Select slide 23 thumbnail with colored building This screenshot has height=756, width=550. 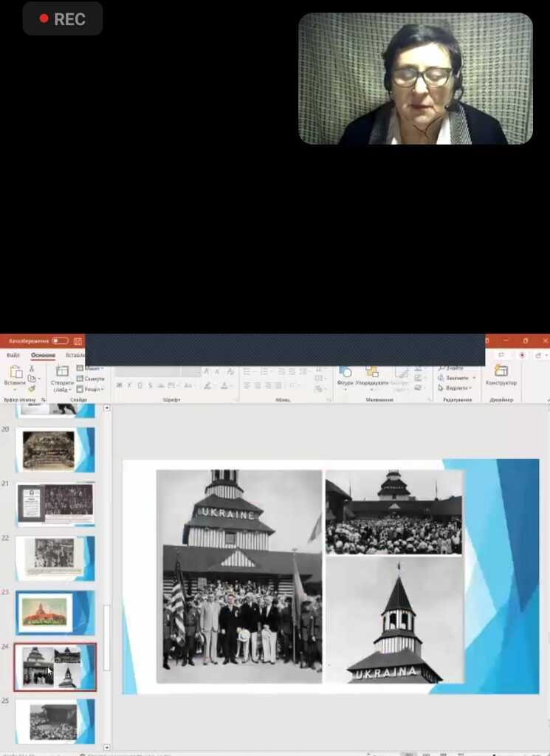click(55, 613)
